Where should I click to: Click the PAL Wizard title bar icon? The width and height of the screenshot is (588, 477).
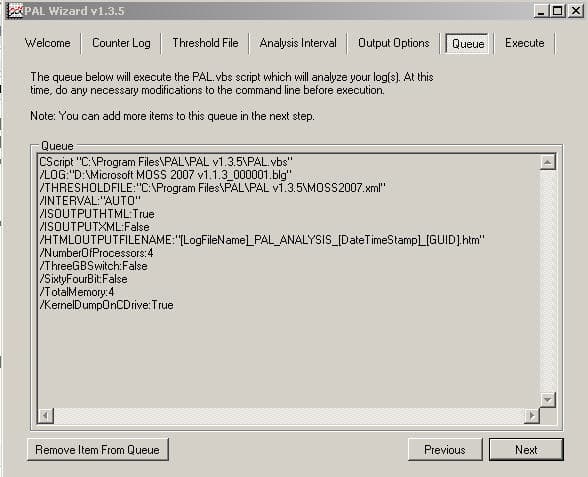pos(15,10)
